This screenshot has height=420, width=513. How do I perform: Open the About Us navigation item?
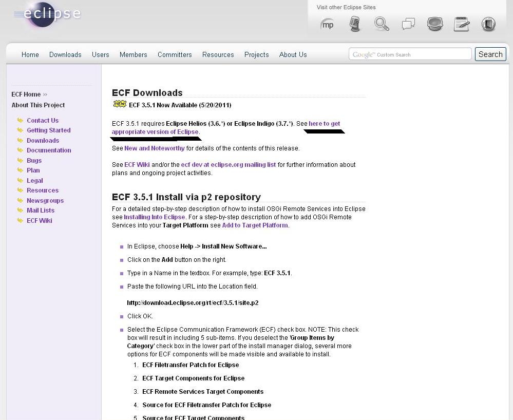293,54
